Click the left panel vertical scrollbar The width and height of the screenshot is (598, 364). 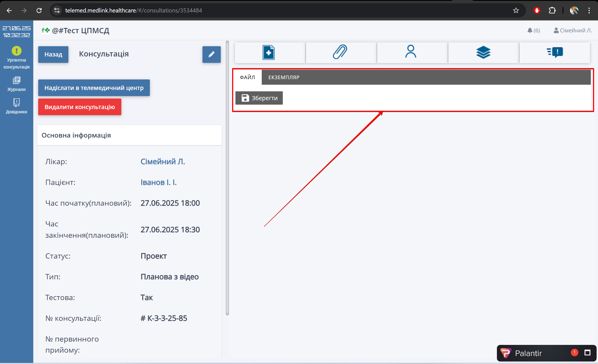pyautogui.click(x=227, y=177)
